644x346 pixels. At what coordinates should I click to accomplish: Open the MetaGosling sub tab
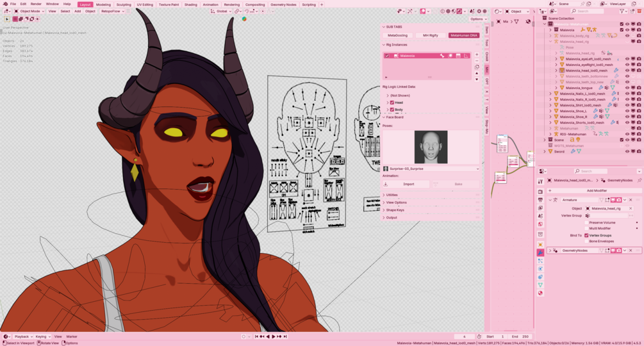397,35
